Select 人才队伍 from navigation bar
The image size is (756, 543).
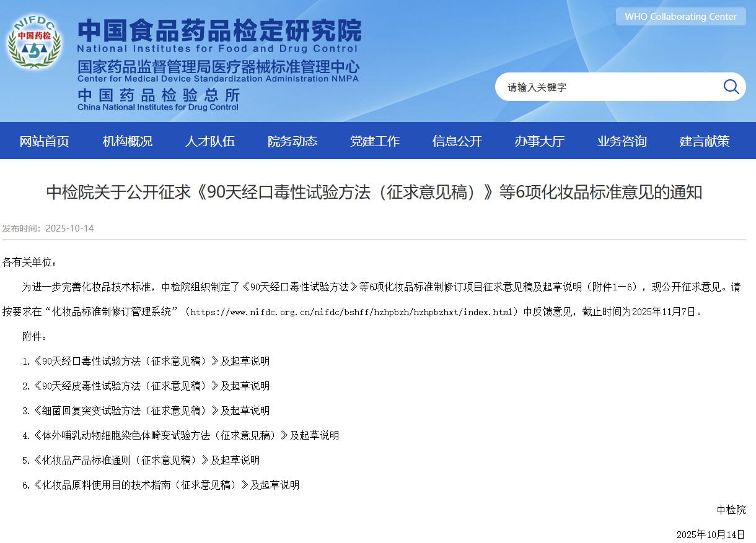tap(210, 141)
